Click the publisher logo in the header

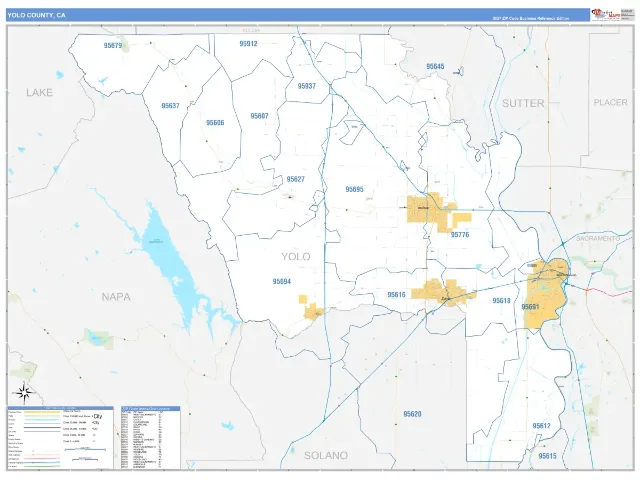(x=606, y=14)
